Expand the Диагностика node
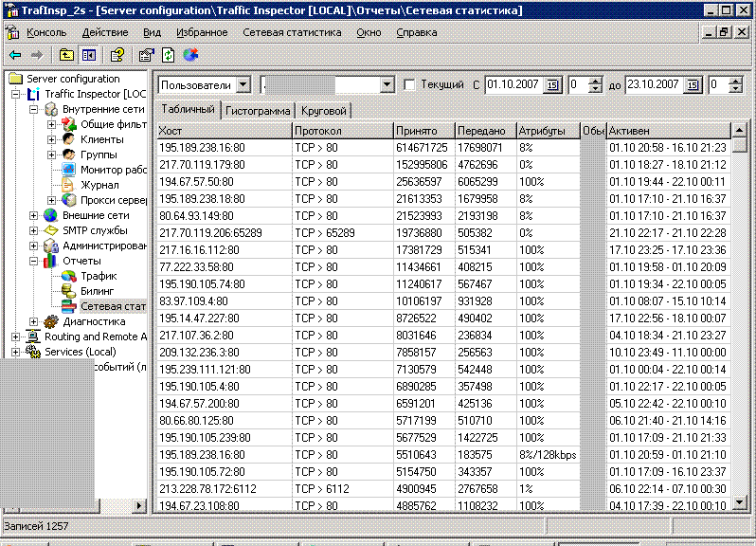The width and height of the screenshot is (756, 546). click(33, 321)
